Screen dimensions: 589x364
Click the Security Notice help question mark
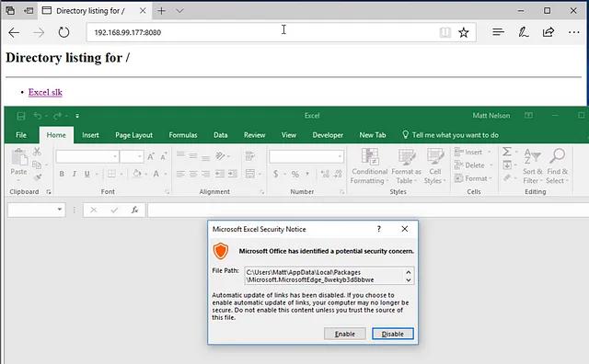[x=379, y=229]
